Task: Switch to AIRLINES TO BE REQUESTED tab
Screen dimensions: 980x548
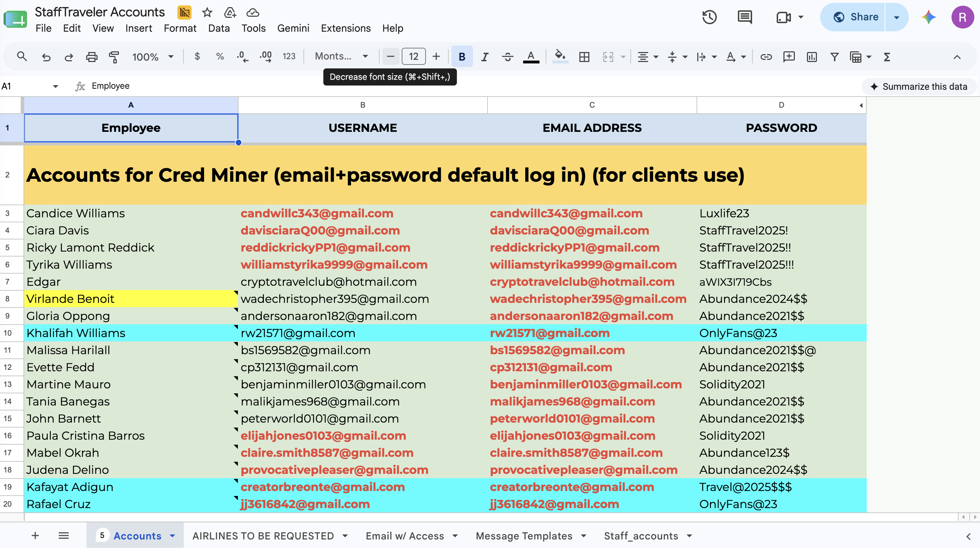Action: [263, 536]
